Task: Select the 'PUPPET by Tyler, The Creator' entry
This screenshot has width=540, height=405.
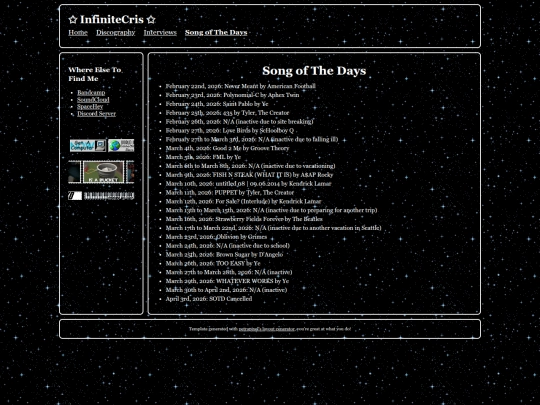Action: click(x=230, y=193)
